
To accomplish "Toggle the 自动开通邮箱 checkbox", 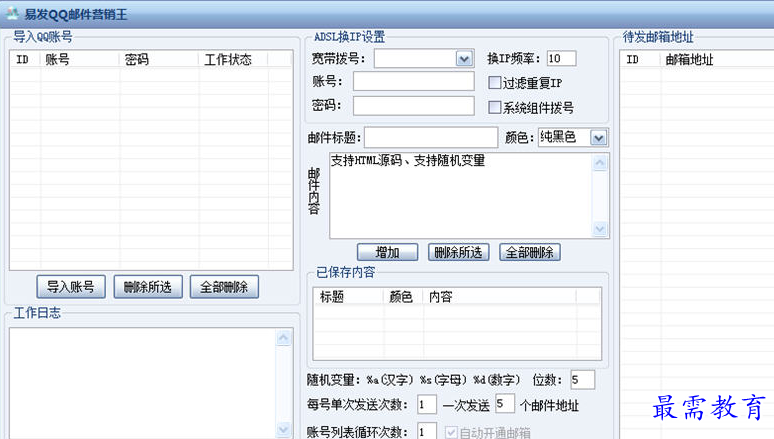I will pos(451,433).
